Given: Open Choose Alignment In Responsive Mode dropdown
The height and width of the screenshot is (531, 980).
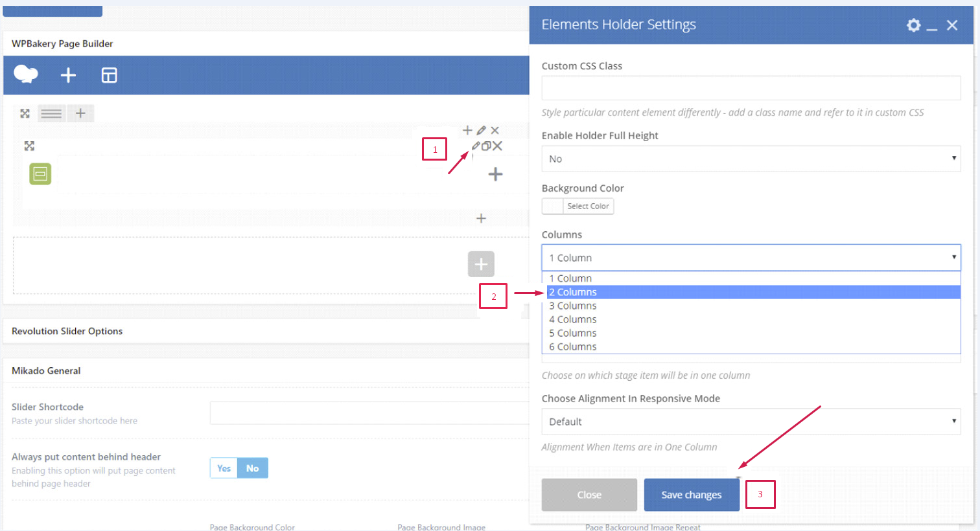Looking at the screenshot, I should click(x=751, y=422).
